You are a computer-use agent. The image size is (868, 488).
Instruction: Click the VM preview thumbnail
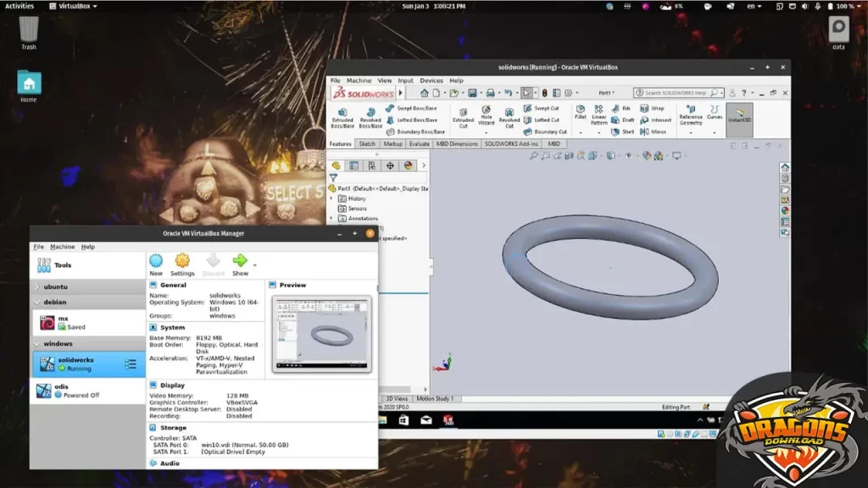tap(321, 335)
